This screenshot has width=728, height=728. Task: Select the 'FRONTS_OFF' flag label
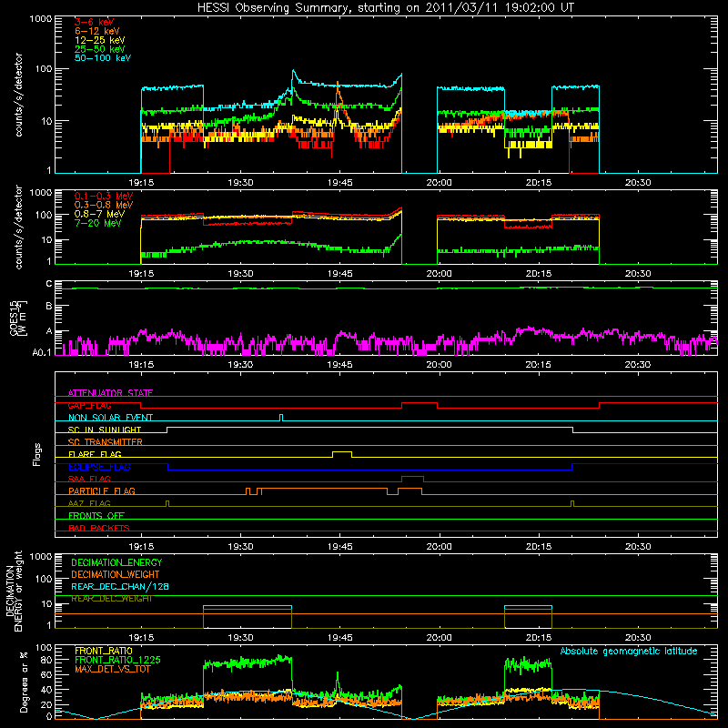96,516
